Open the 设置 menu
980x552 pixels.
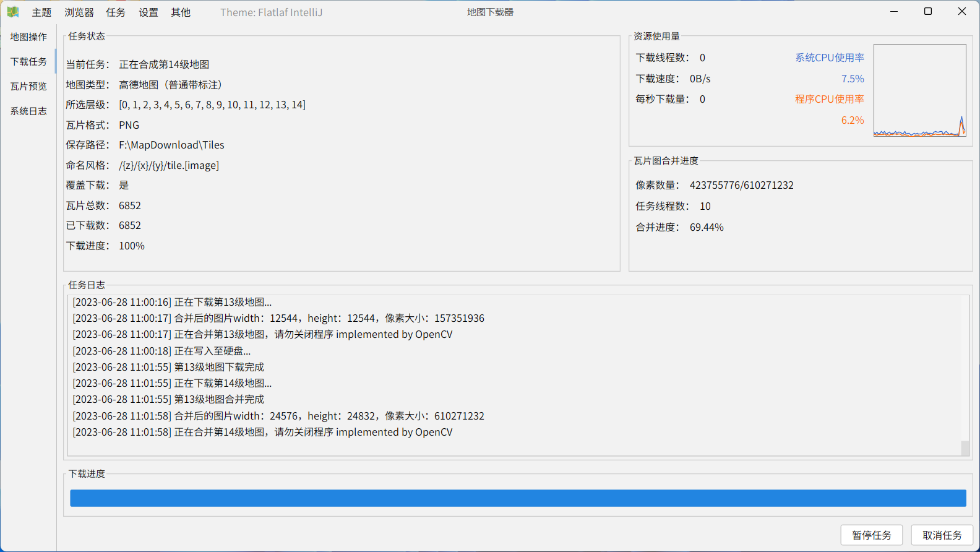click(x=148, y=12)
